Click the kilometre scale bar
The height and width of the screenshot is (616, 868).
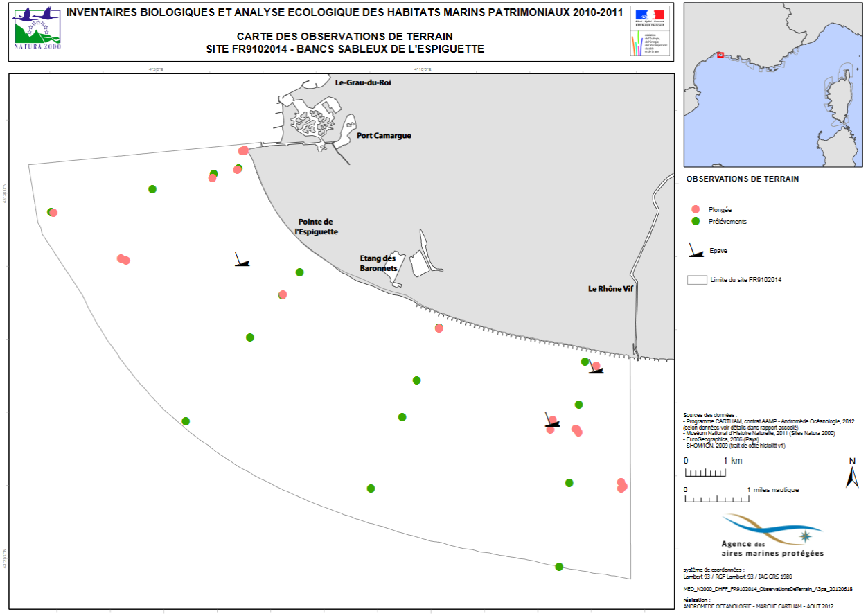coord(705,473)
